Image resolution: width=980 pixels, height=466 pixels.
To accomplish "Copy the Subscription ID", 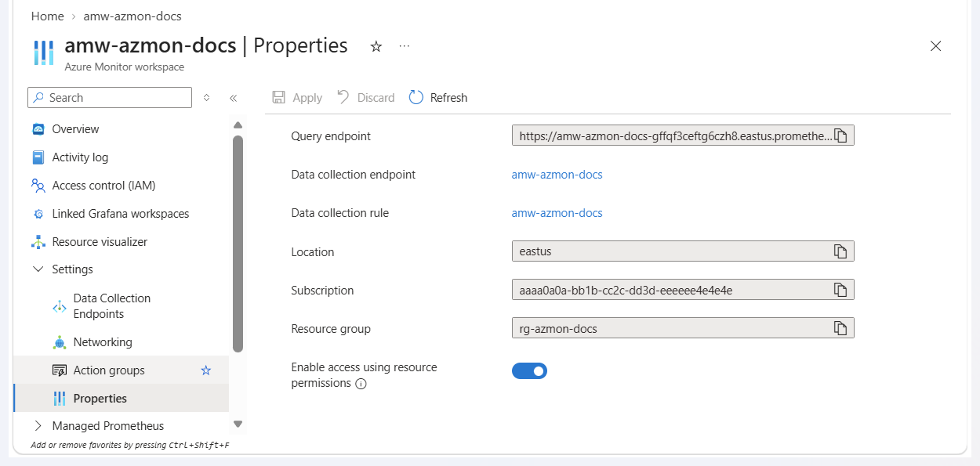I will click(840, 290).
